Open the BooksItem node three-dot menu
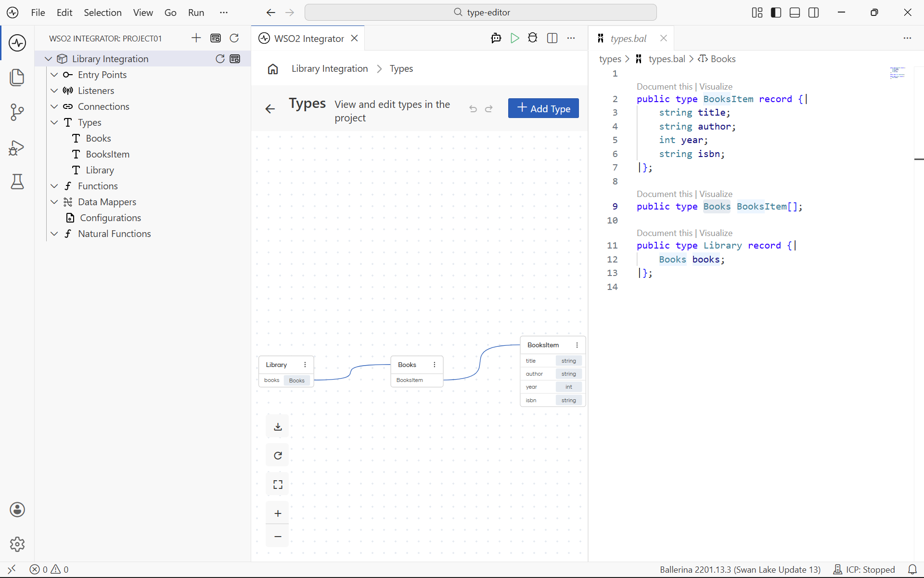This screenshot has width=924, height=578. (577, 345)
